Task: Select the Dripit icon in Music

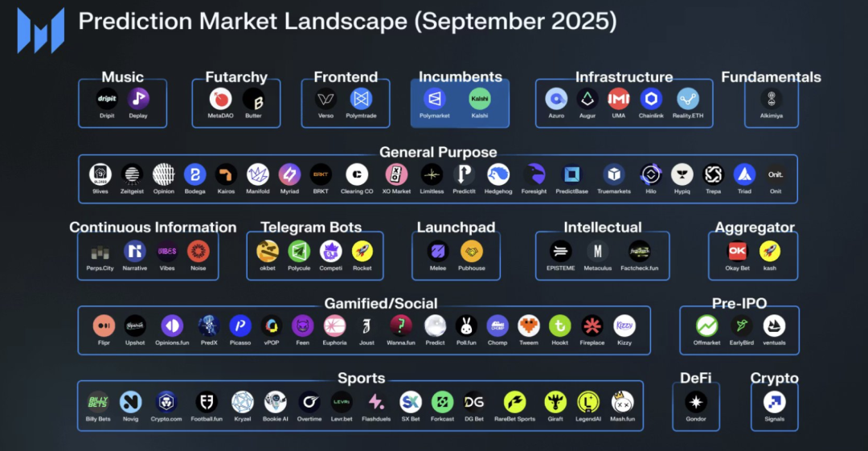Action: tap(107, 99)
